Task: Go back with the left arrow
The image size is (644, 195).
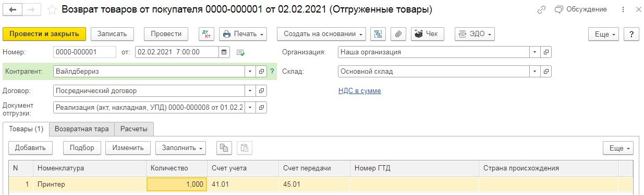Action: [x=13, y=10]
